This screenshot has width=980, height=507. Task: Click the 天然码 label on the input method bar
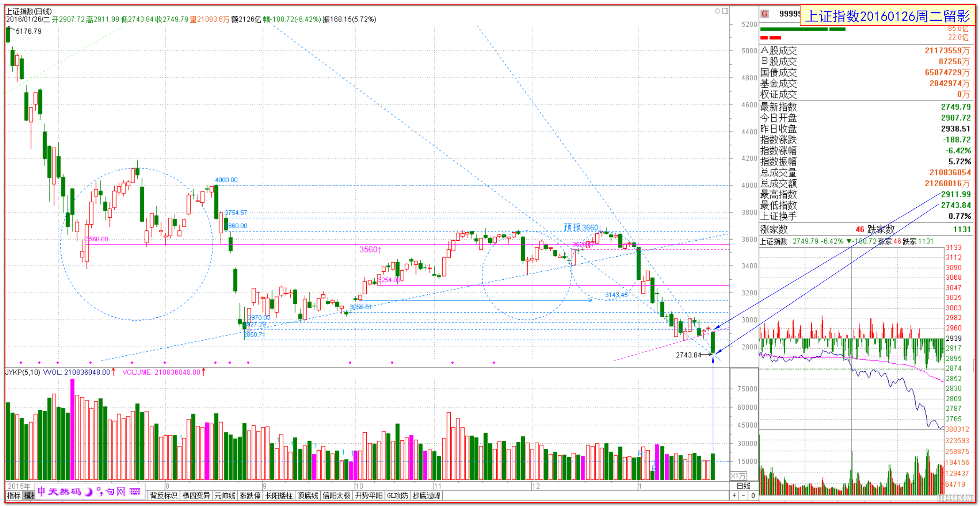[x=65, y=492]
